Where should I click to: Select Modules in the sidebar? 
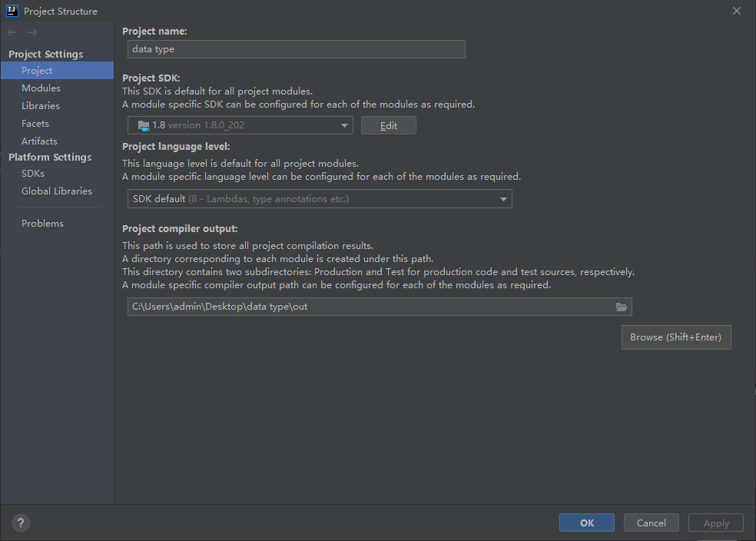coord(41,88)
